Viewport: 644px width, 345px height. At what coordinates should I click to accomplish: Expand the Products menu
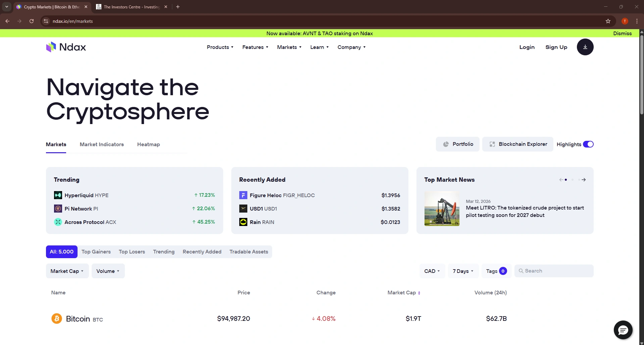(x=220, y=47)
